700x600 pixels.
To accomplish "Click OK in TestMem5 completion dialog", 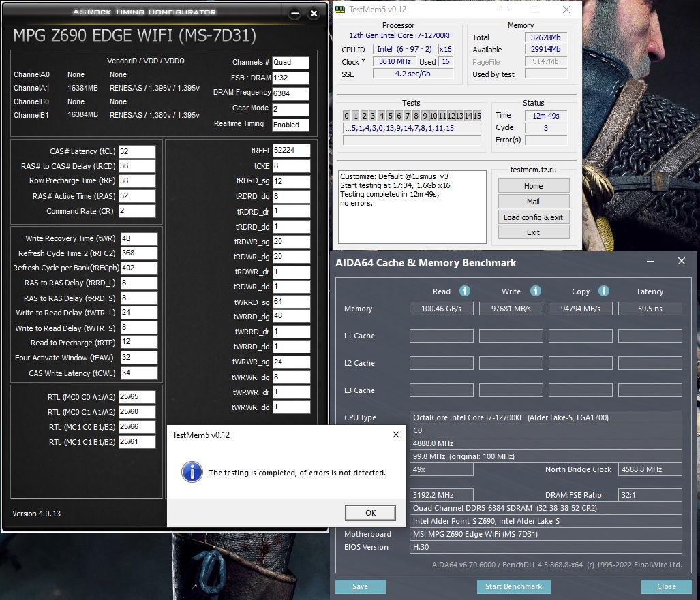I will (x=370, y=513).
